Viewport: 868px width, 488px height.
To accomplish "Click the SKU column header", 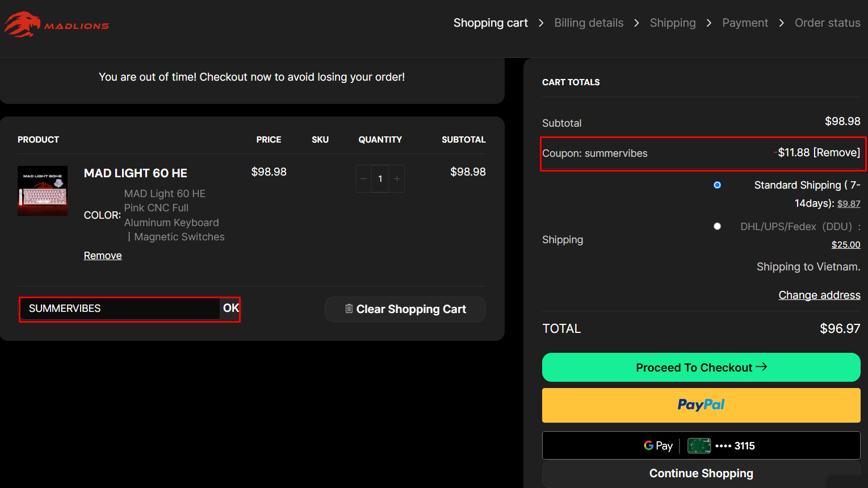I will (x=320, y=140).
